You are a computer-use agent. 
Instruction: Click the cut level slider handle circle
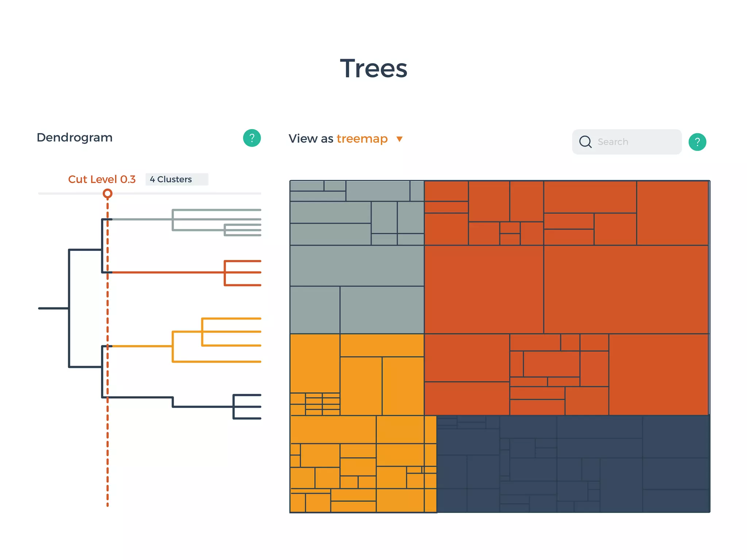coord(107,193)
